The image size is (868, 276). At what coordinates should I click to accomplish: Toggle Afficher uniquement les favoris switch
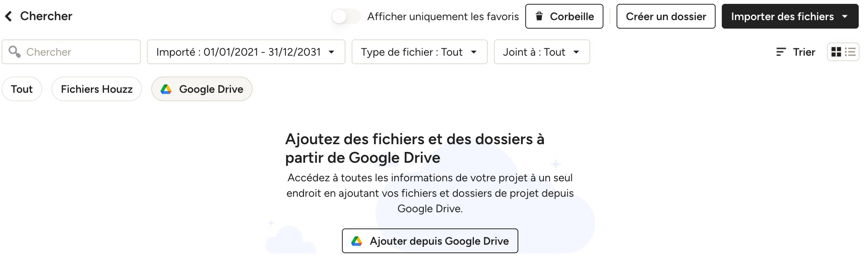point(346,16)
